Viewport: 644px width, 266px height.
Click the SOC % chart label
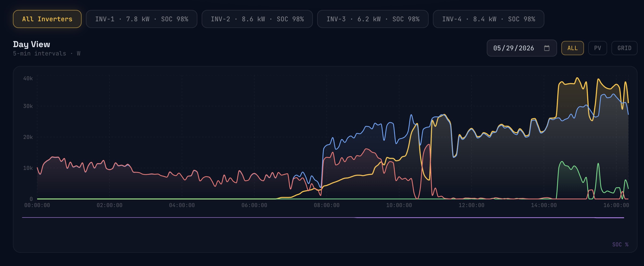pyautogui.click(x=620, y=244)
